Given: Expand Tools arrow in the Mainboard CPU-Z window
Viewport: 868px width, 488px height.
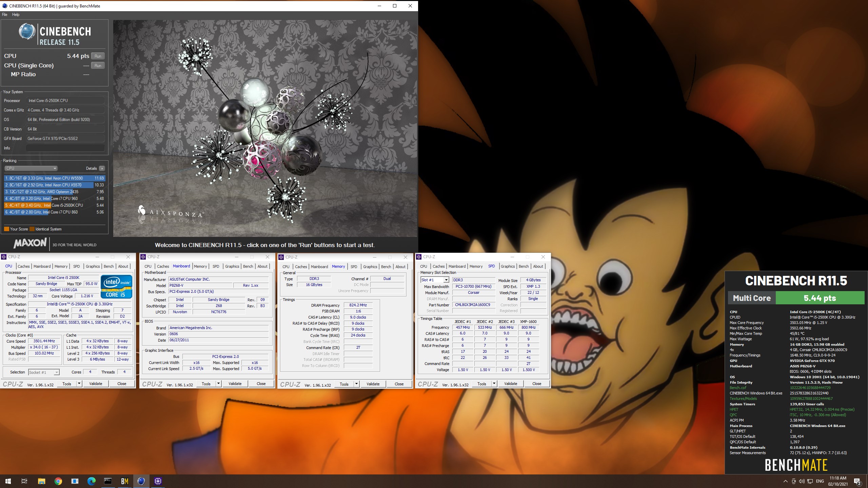Looking at the screenshot, I should click(x=218, y=384).
